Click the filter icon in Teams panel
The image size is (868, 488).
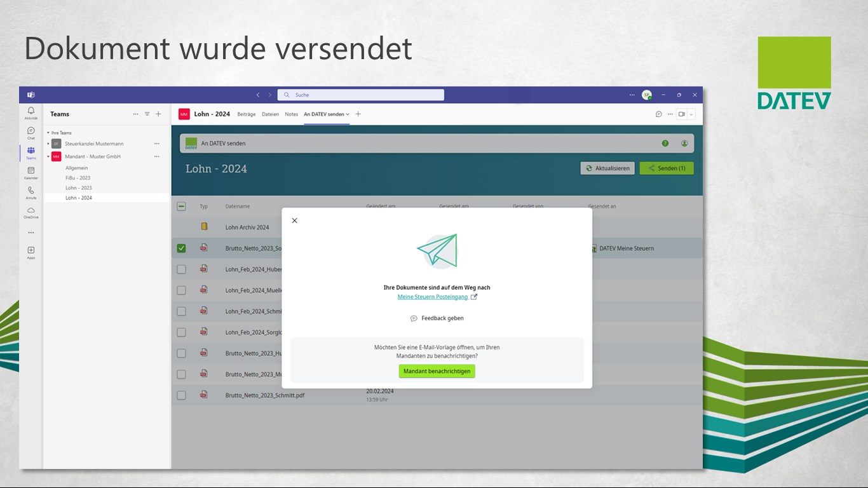(x=147, y=114)
